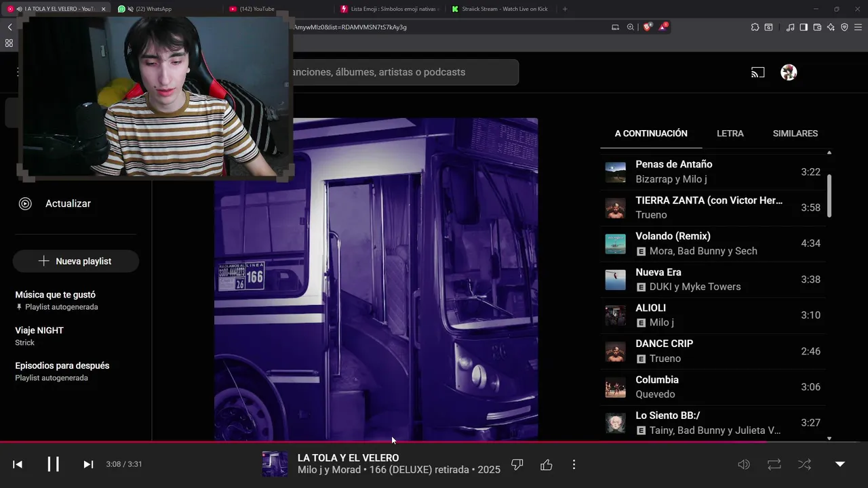Click the now-playing thumbnail in player bar

tap(275, 464)
